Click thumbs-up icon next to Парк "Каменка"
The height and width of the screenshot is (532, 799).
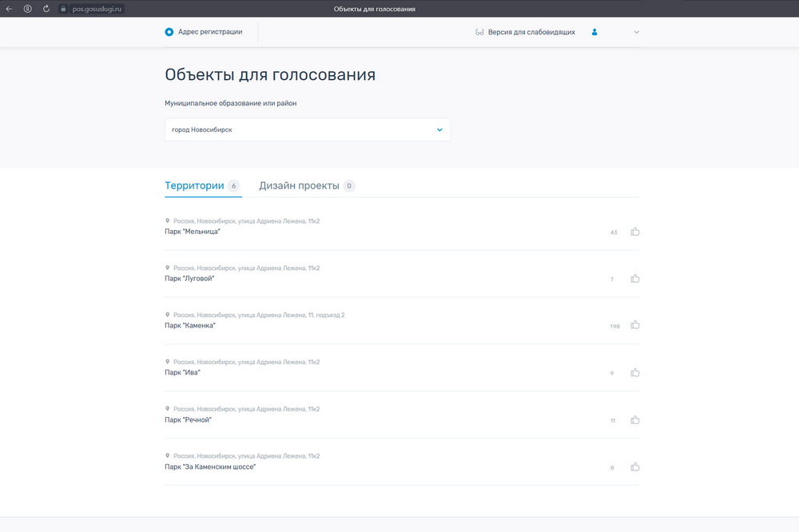[635, 325]
